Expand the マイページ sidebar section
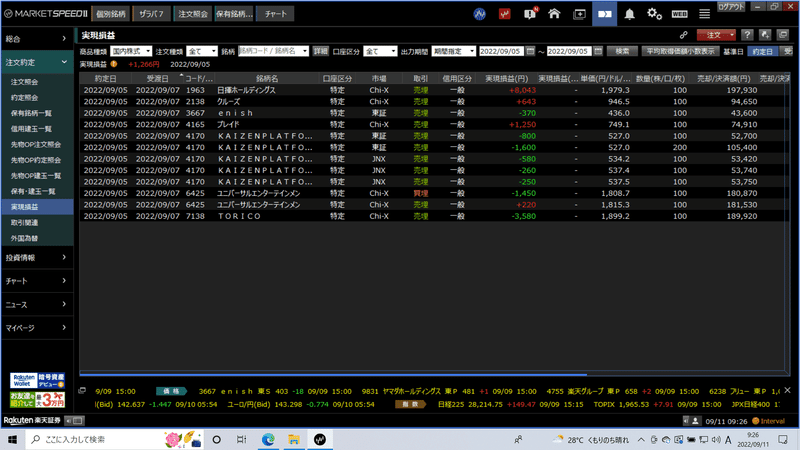Screen dimensions: 800x450 (x=36, y=328)
